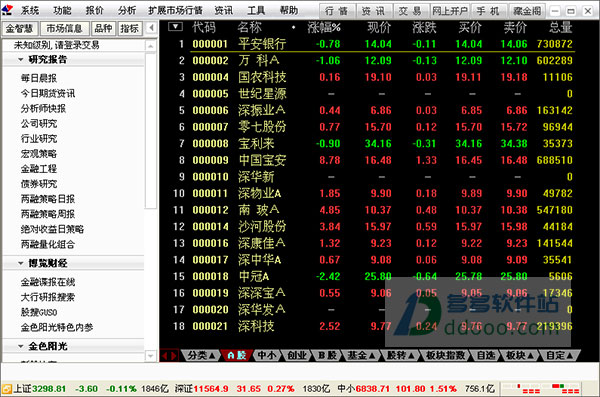
Task: Collapse the 博览财经 section
Action: (x=21, y=263)
